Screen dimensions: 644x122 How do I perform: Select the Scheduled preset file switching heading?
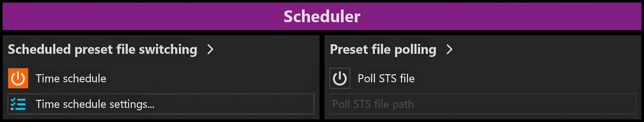103,49
